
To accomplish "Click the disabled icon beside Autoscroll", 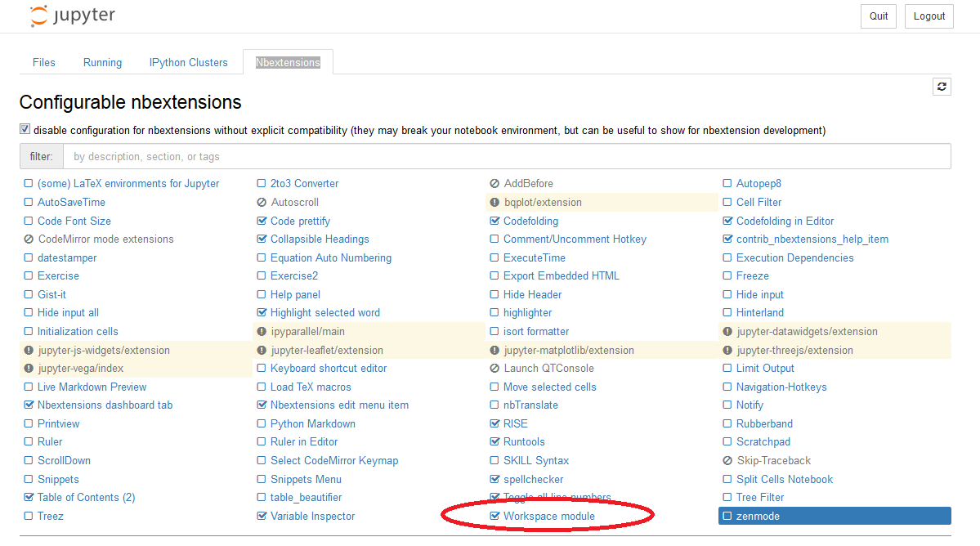I will pyautogui.click(x=262, y=203).
